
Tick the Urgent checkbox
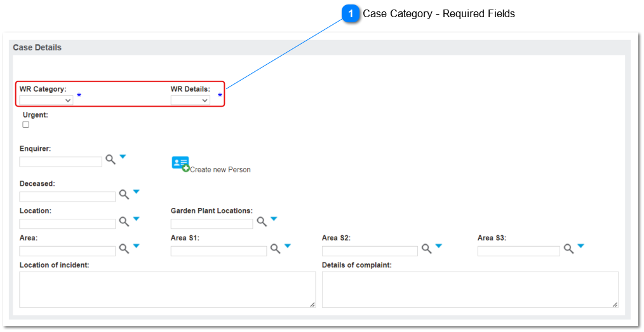tap(26, 125)
